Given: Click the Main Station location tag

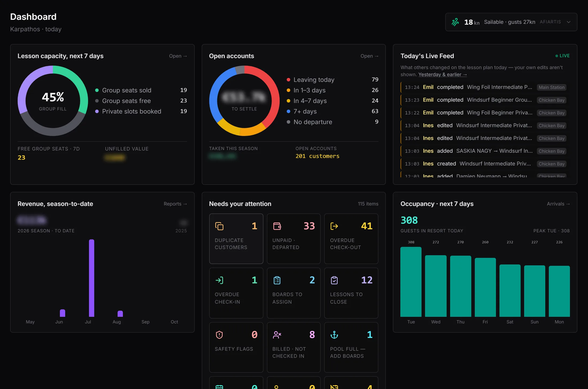Looking at the screenshot, I should tap(551, 87).
